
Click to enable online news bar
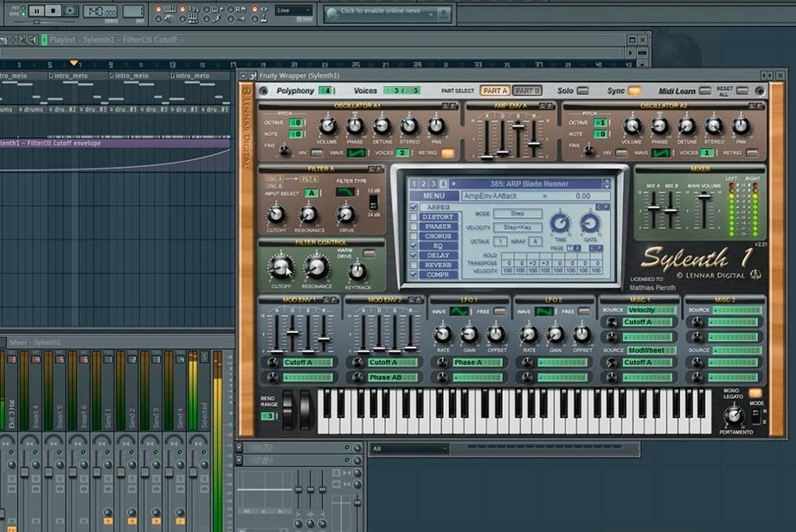click(x=388, y=12)
